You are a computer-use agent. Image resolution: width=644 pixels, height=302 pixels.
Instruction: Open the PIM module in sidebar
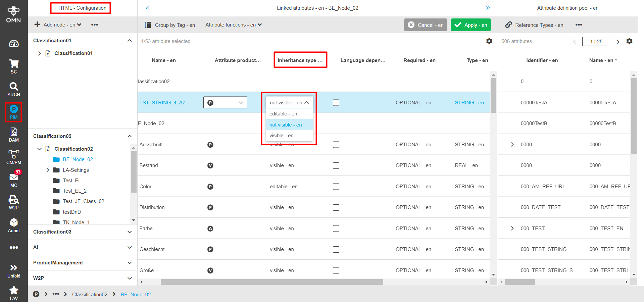13,112
